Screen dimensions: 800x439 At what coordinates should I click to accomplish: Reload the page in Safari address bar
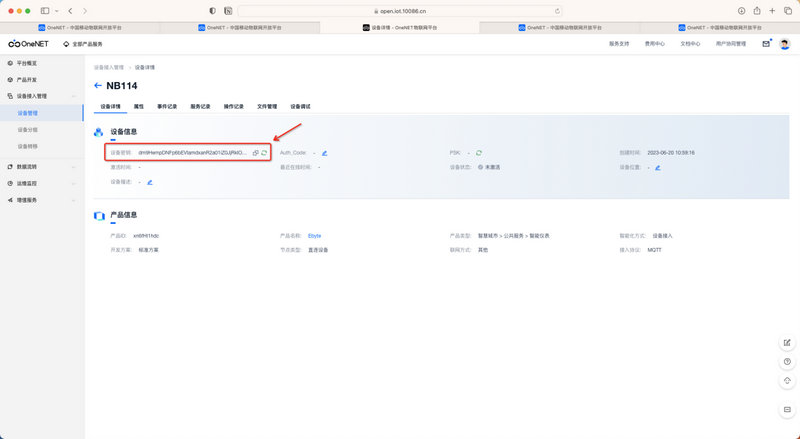tap(557, 11)
